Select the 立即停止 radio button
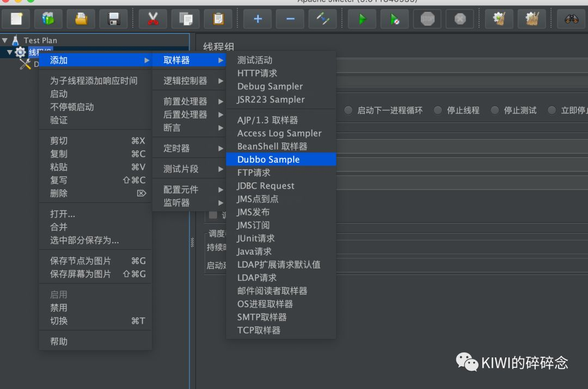Image resolution: width=588 pixels, height=389 pixels. 552,110
